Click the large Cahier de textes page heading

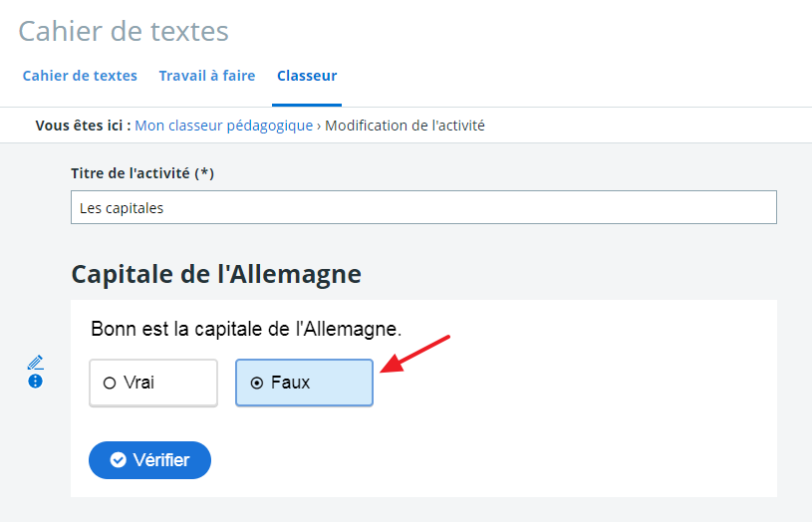[124, 31]
